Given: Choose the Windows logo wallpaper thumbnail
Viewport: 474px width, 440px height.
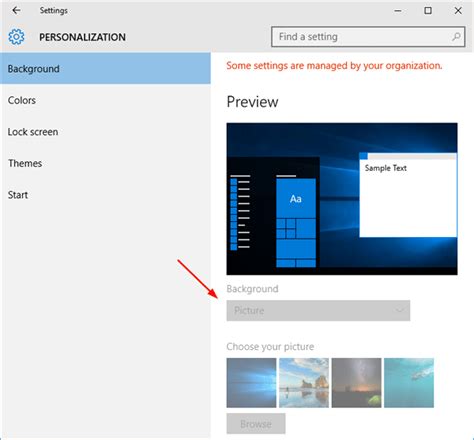Looking at the screenshot, I should (x=251, y=383).
